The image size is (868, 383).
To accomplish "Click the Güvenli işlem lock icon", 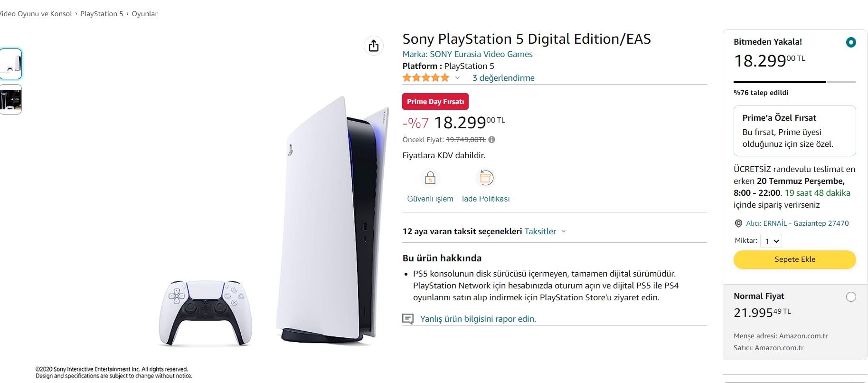I will click(430, 178).
